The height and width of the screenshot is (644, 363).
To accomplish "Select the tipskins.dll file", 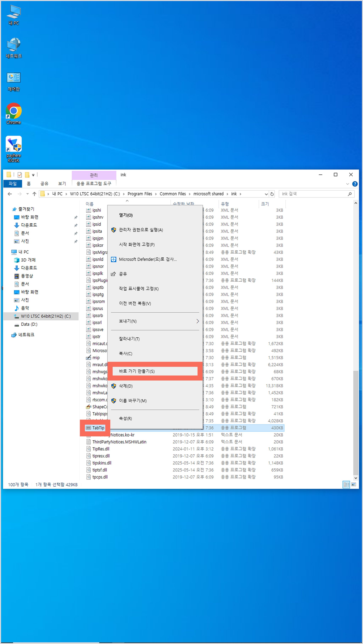I will click(99, 463).
